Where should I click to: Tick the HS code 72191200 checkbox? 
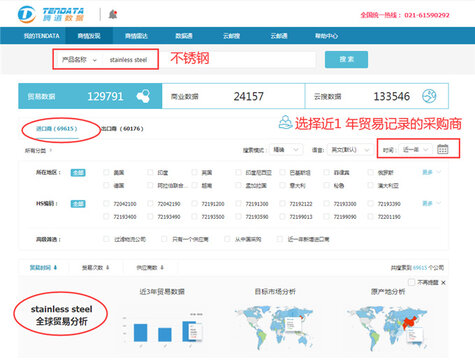[x=194, y=203]
